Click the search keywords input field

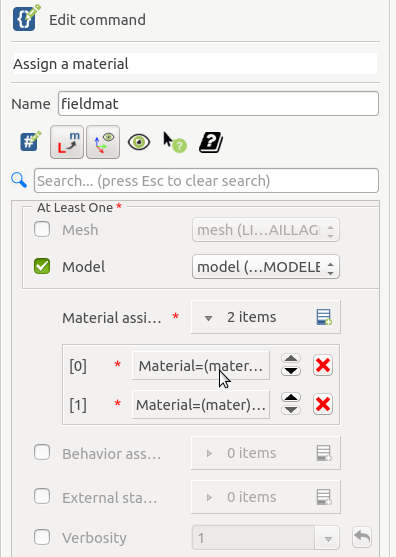[x=206, y=181]
